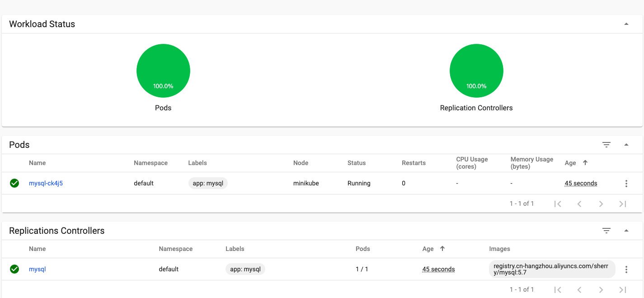The width and height of the screenshot is (644, 298).
Task: Click Memory Usage (bytes) column header
Action: (x=532, y=163)
